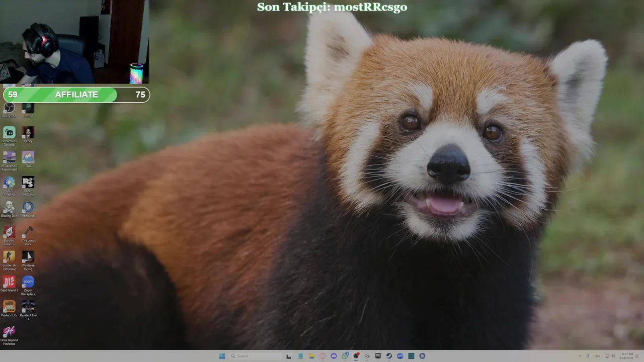Select the ASUS DriverHub shortcut
Screen dimensions: 644x362
coord(9,186)
